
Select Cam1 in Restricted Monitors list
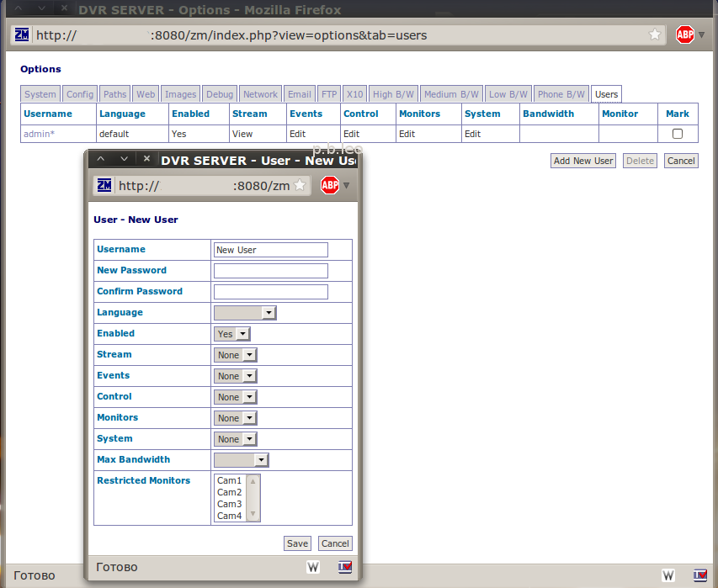229,480
